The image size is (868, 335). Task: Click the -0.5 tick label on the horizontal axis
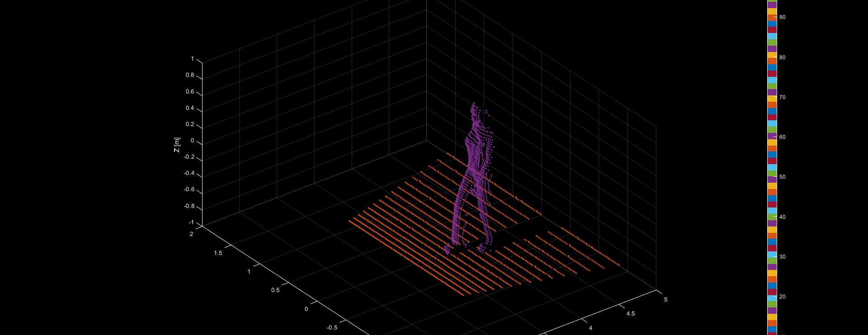pyautogui.click(x=332, y=328)
